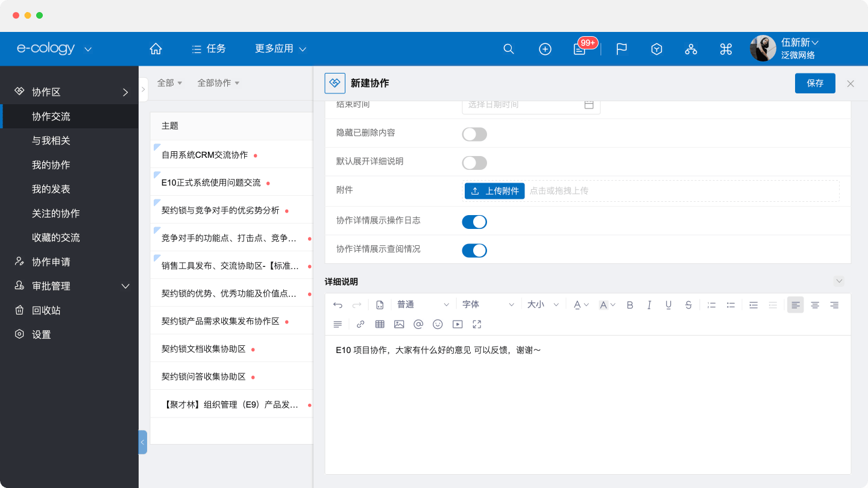
Task: Open 任务 in top navigation
Action: click(209, 49)
